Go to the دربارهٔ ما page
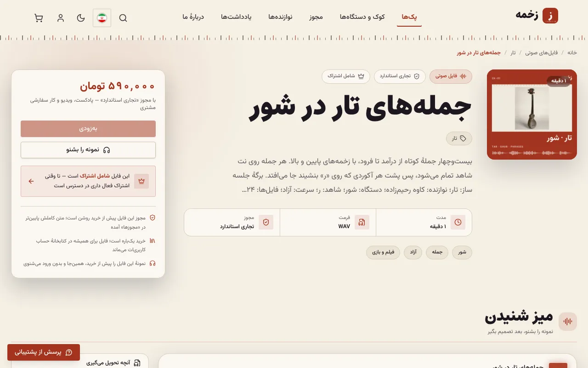Image resolution: width=588 pixels, height=368 pixels. tap(193, 17)
